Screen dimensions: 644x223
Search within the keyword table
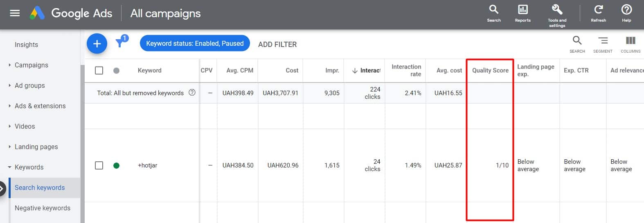coord(577,44)
